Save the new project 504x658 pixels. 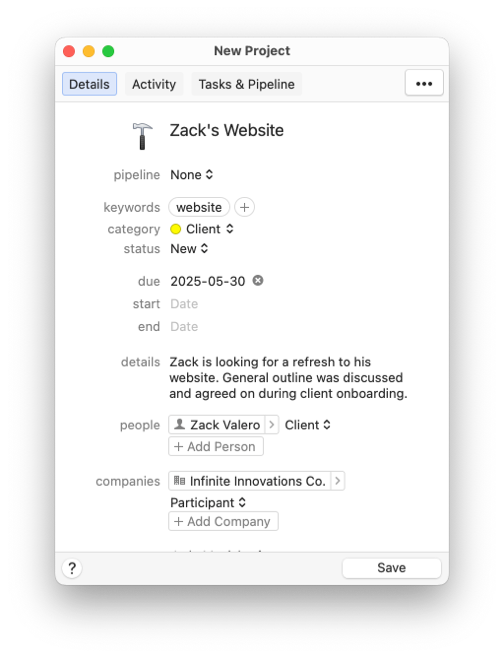(392, 568)
